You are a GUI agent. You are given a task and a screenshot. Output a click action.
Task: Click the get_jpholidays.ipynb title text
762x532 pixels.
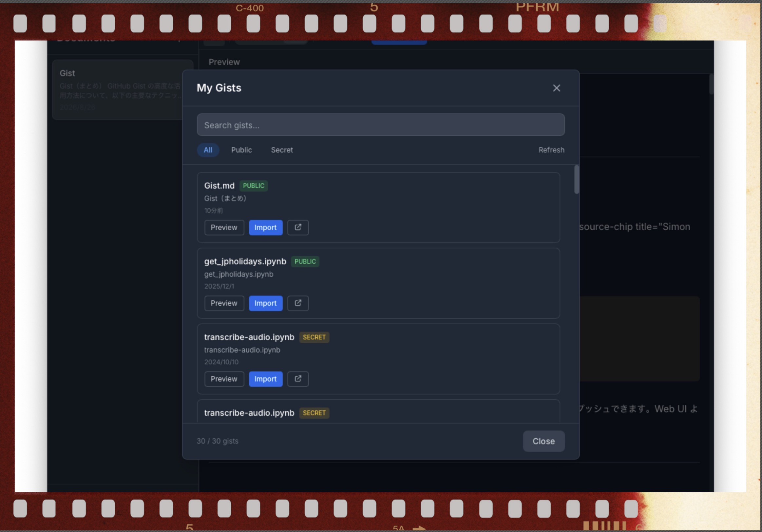click(x=245, y=261)
